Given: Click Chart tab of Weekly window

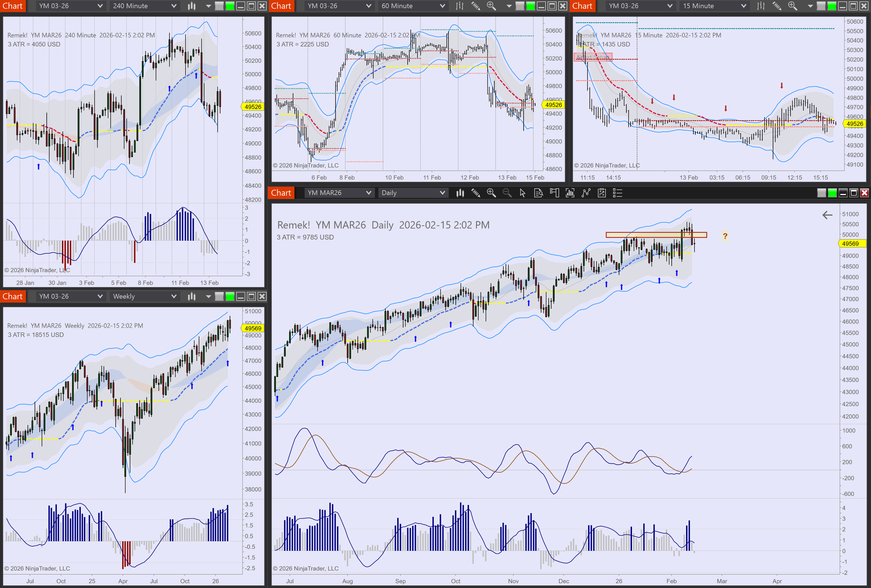Looking at the screenshot, I should pyautogui.click(x=13, y=296).
